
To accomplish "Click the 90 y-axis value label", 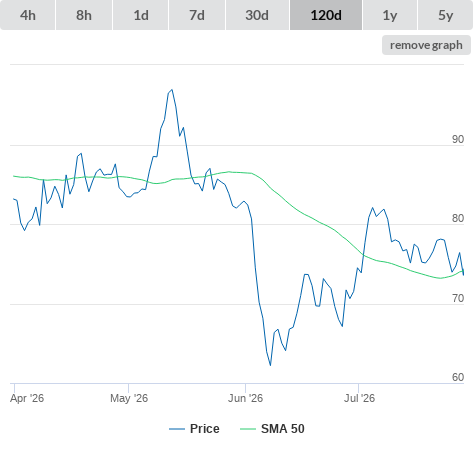I will 458,139.
